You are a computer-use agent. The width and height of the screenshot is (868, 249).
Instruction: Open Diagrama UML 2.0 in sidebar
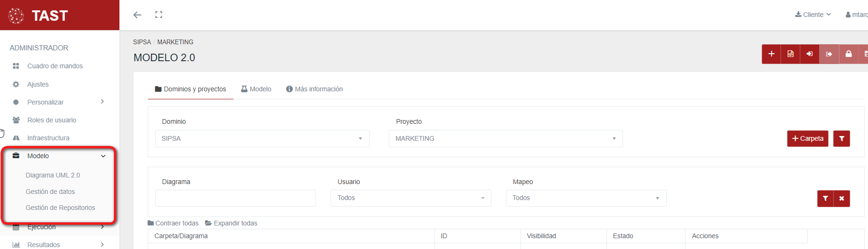point(53,175)
